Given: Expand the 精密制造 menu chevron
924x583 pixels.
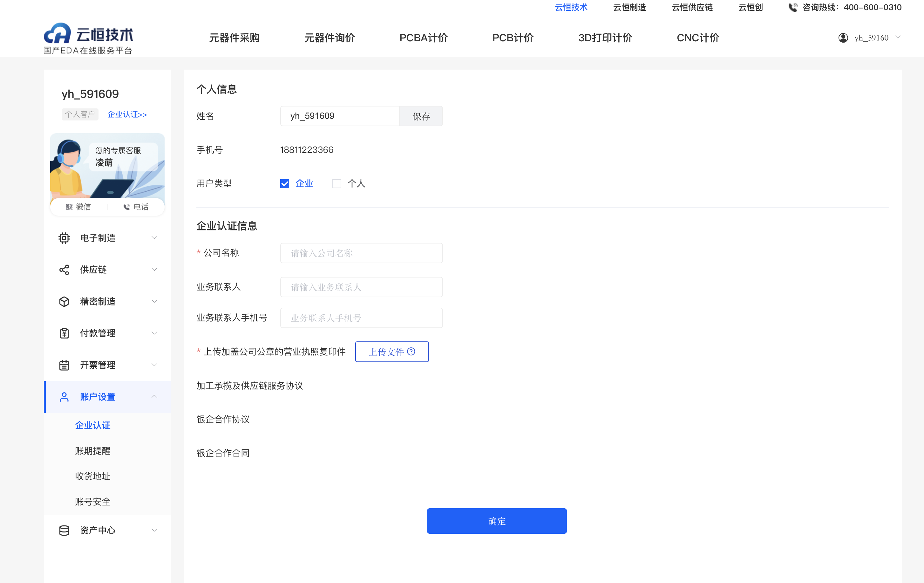Looking at the screenshot, I should coord(154,301).
